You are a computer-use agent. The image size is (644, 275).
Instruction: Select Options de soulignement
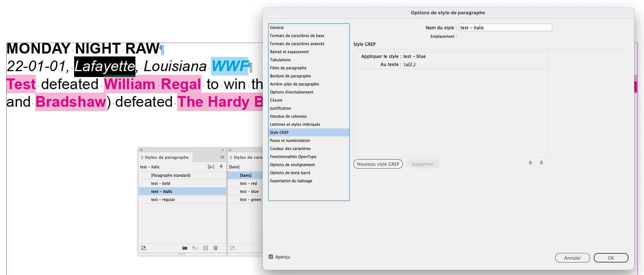(x=309, y=165)
